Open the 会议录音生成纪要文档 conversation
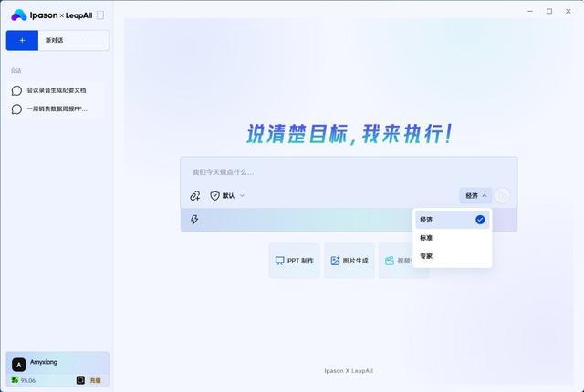This screenshot has height=392, width=584. tap(55, 90)
